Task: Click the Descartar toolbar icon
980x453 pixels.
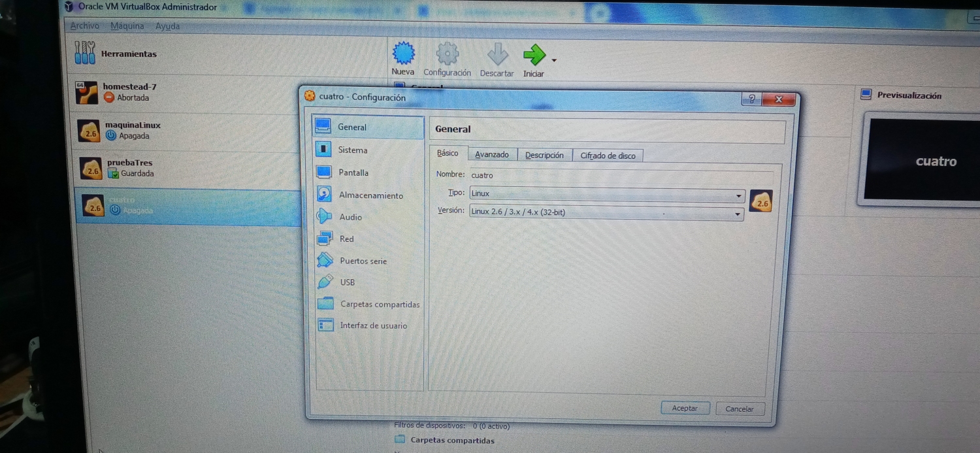Action: click(x=497, y=54)
